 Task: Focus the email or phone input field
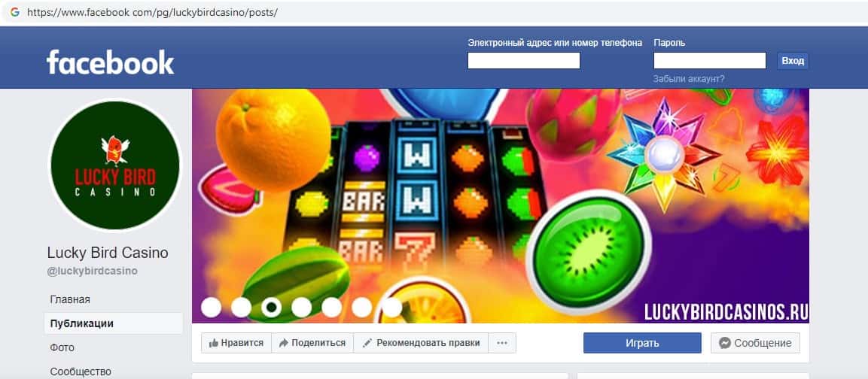(x=524, y=60)
